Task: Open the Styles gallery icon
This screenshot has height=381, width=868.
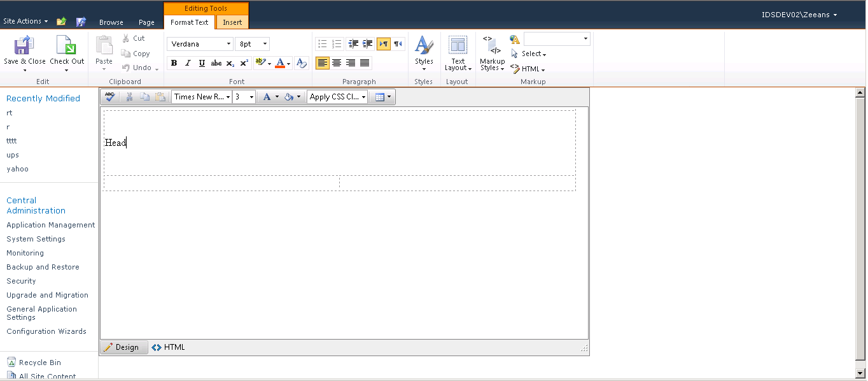Action: pos(424,45)
